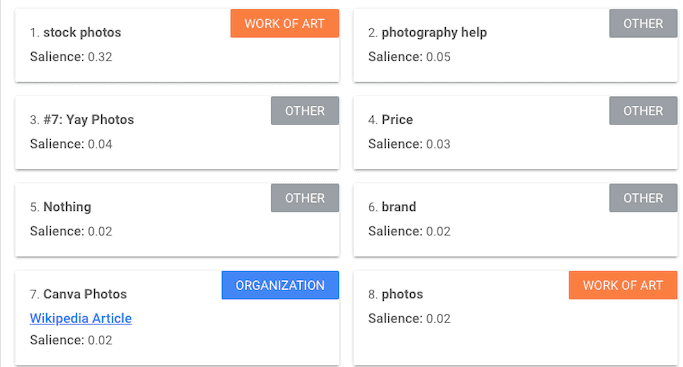Screen dimensions: 683x367
Task: Select the Nothing entity title
Action: point(67,206)
